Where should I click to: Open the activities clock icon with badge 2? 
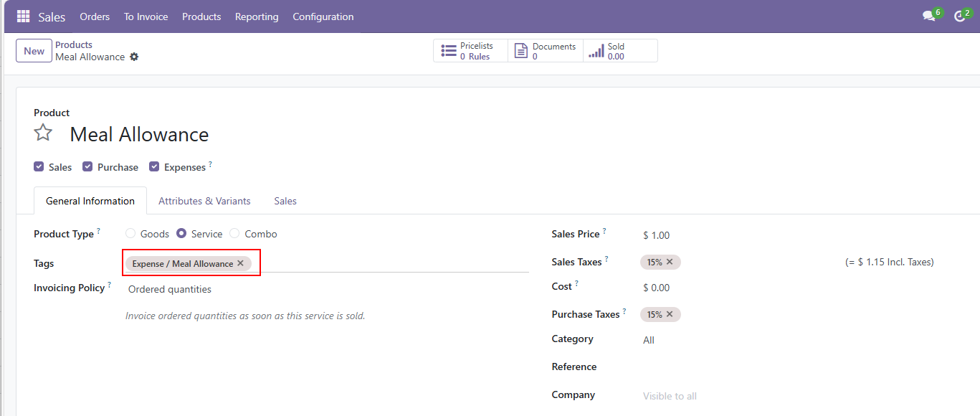click(960, 16)
